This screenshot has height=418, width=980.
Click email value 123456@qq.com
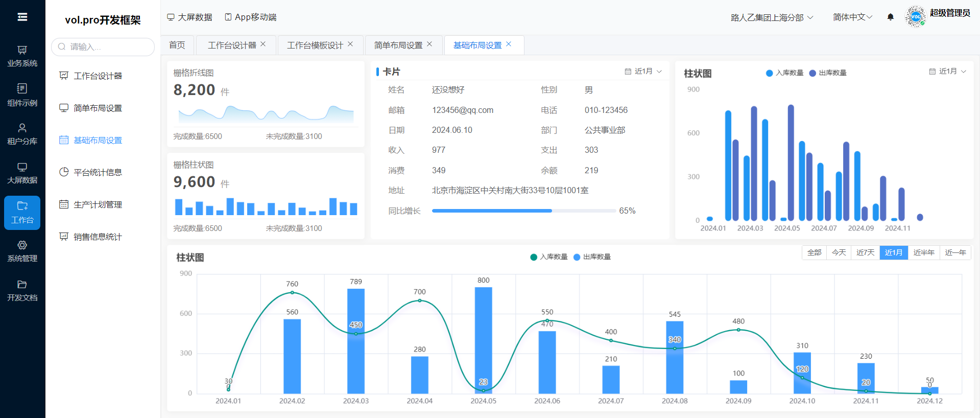[463, 110]
